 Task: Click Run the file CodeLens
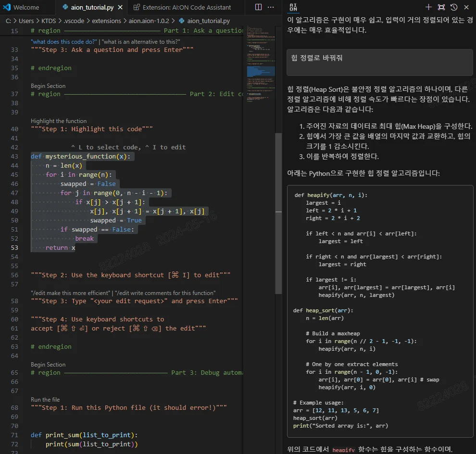[x=45, y=400]
